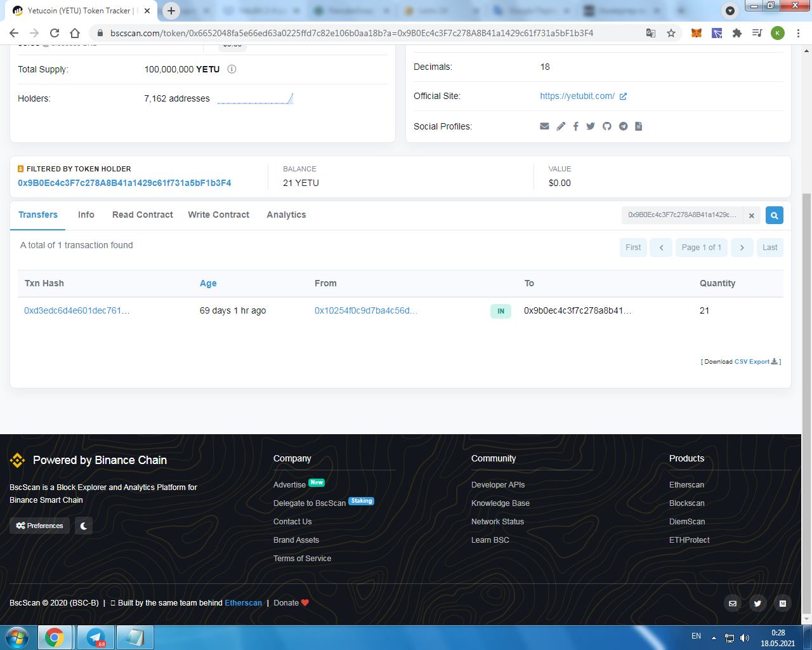Click the footer email envelope icon
The width and height of the screenshot is (812, 650).
click(733, 604)
